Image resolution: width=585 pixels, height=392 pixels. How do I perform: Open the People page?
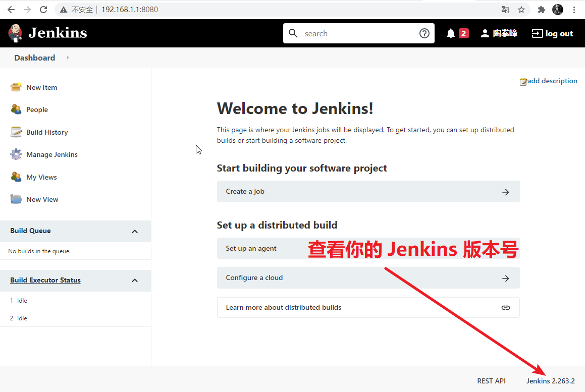(x=37, y=109)
